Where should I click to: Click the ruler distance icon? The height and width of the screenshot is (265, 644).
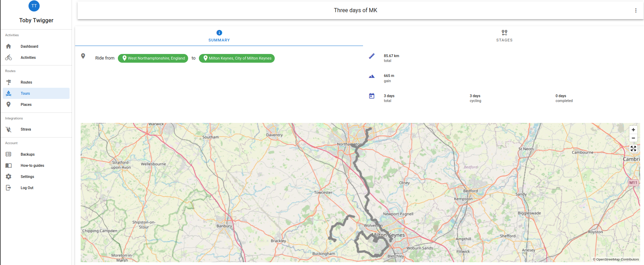coord(372,56)
